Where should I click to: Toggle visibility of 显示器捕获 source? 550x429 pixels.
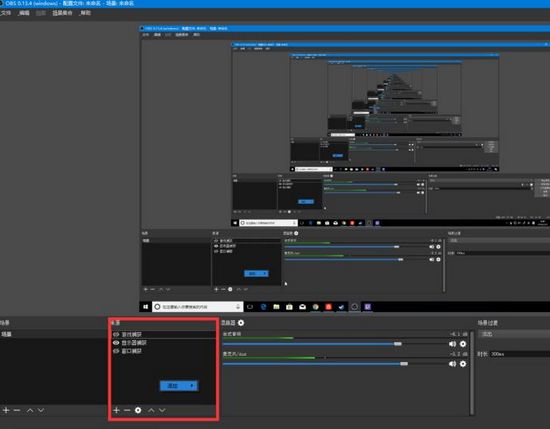click(116, 343)
